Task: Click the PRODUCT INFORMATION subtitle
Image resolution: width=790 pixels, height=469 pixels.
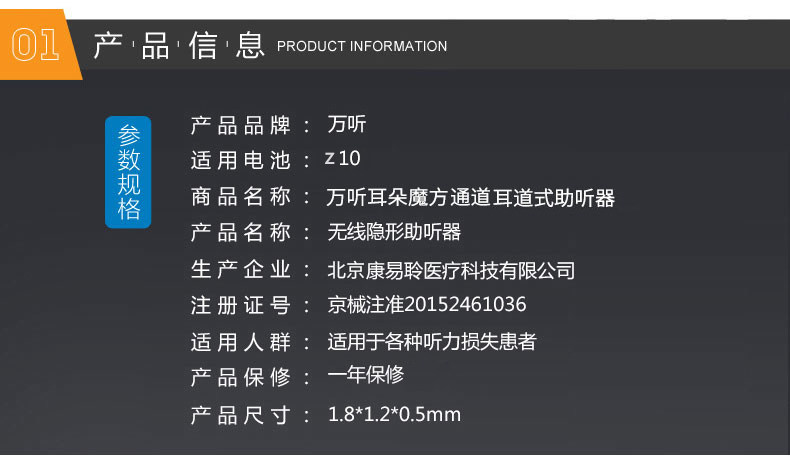Action: 362,46
